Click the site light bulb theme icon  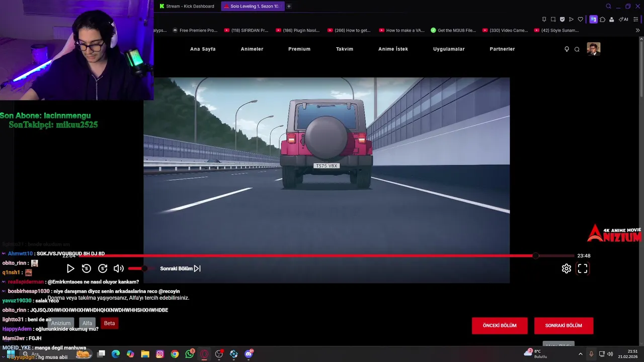tap(567, 49)
